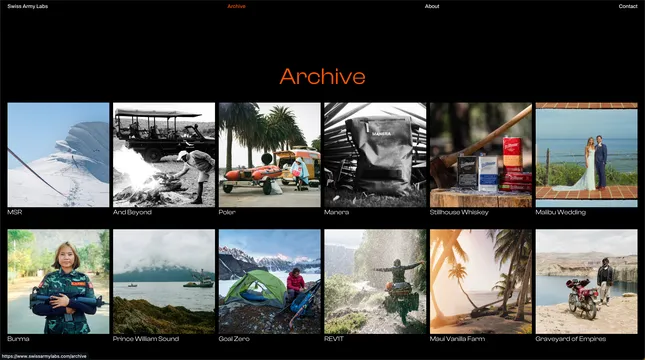Open the Maui Vanilla Farm palms thumbnail

[x=481, y=281]
